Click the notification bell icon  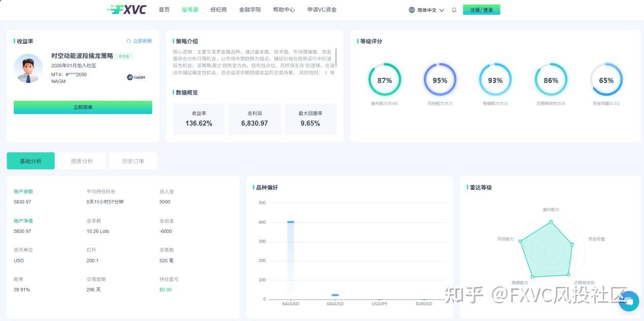(453, 9)
